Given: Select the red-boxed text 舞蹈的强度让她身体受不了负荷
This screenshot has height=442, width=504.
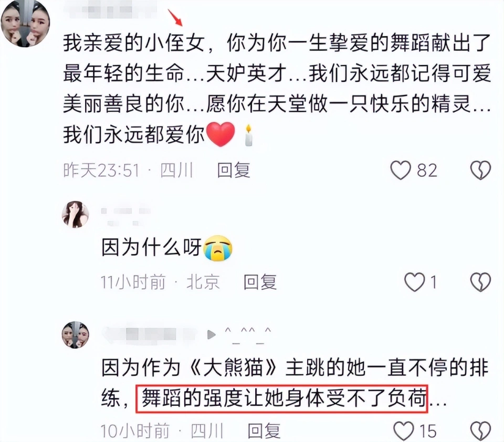Looking at the screenshot, I should click(282, 398).
